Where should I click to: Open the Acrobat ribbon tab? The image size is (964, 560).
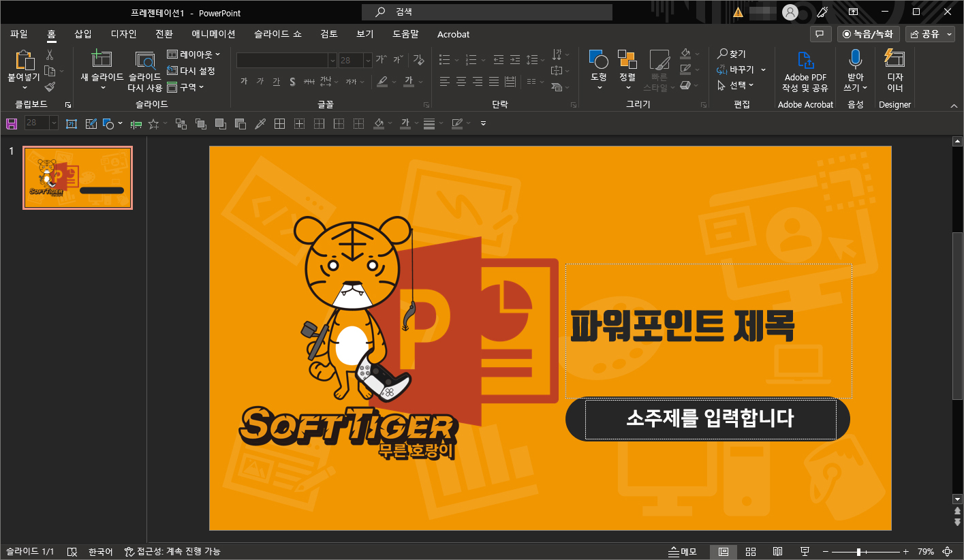(x=452, y=34)
